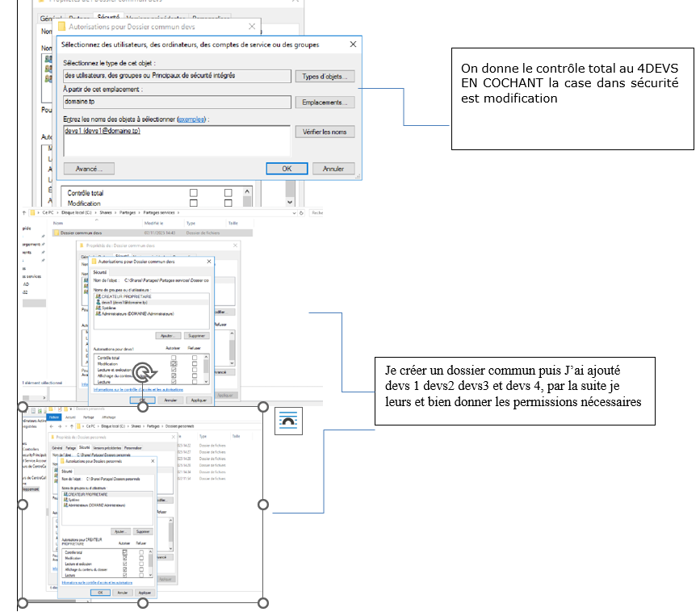The height and width of the screenshot is (612, 700).
Task: Click the right-middle resize handle of selected image
Action: (x=263, y=505)
